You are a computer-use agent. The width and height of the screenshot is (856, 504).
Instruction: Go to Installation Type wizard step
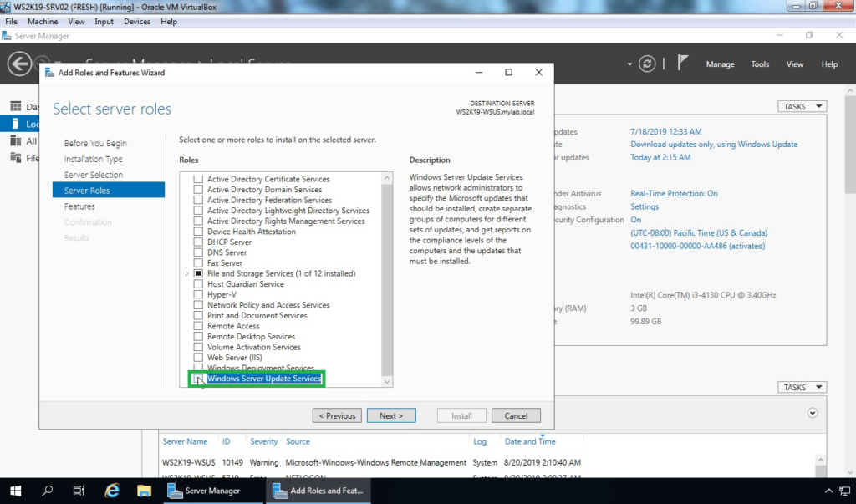(x=94, y=159)
